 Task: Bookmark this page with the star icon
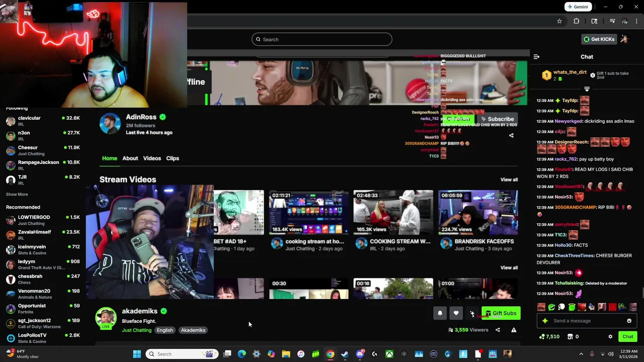click(559, 21)
